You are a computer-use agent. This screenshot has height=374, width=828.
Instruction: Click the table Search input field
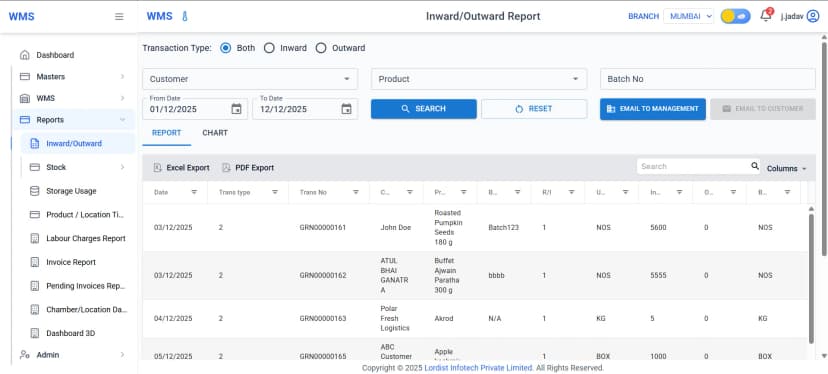coord(693,166)
